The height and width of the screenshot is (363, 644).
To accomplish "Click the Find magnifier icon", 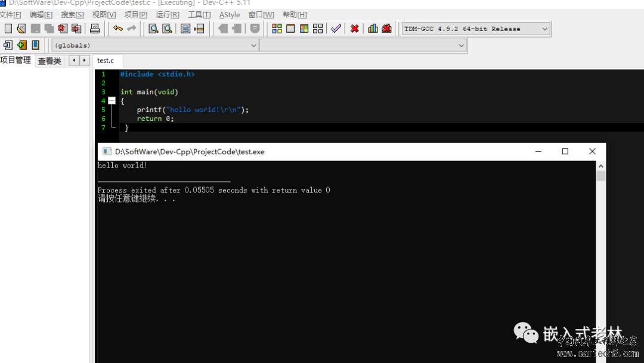I will click(153, 29).
